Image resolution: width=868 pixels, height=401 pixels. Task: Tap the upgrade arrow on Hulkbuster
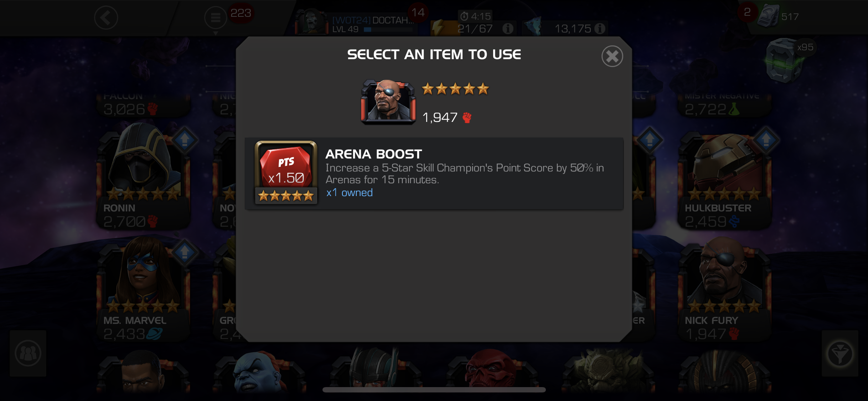[766, 140]
